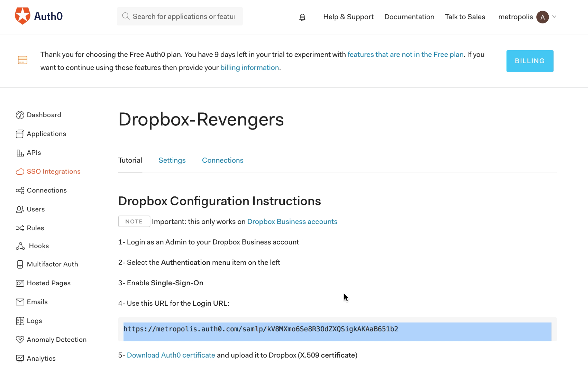Click the Dashboard gauge icon
The width and height of the screenshot is (588, 371).
[20, 115]
